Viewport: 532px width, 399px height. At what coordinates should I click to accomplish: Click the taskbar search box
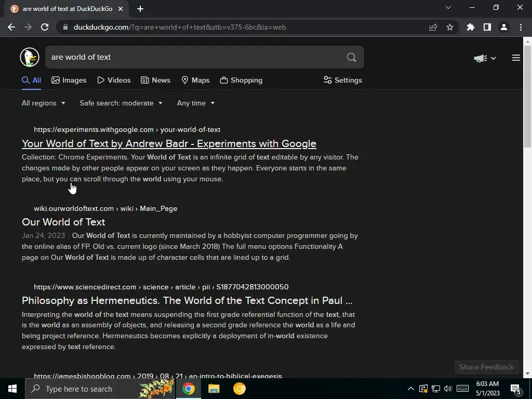[x=100, y=389]
